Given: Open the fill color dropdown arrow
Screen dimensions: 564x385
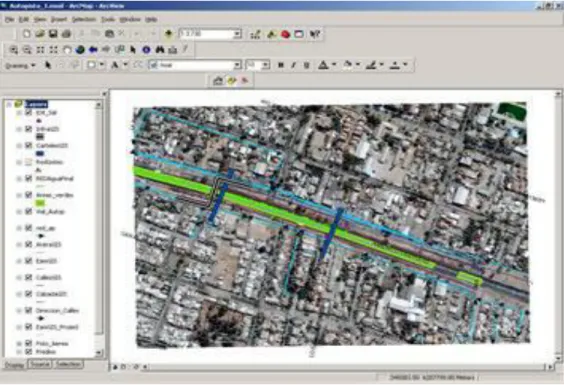Looking at the screenshot, I should pyautogui.click(x=358, y=65).
